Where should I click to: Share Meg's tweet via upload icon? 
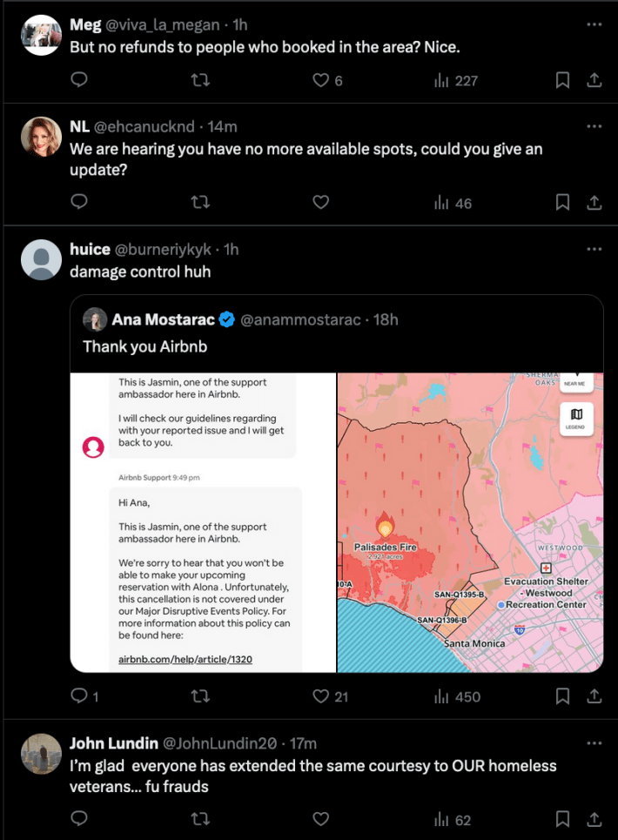(594, 79)
